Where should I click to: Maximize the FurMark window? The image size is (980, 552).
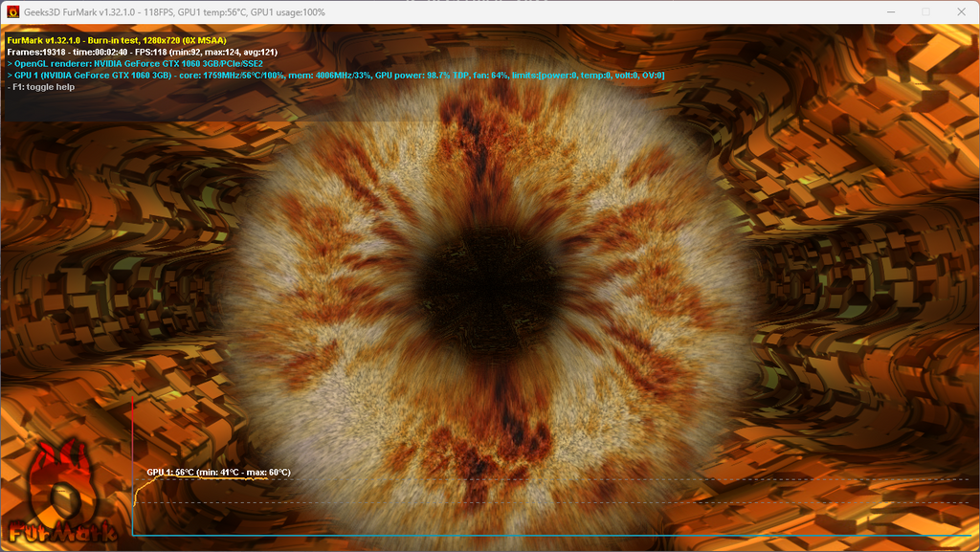(x=926, y=11)
